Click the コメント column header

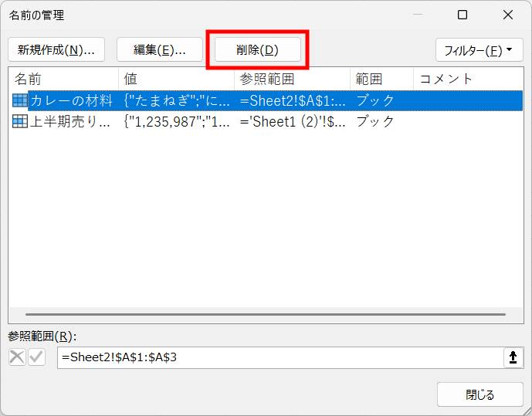(x=468, y=79)
